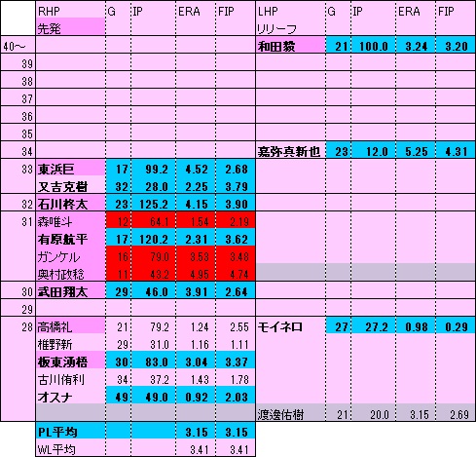Screen dimensions: 476x457
Task: Click the RHP column header
Action: click(70, 10)
